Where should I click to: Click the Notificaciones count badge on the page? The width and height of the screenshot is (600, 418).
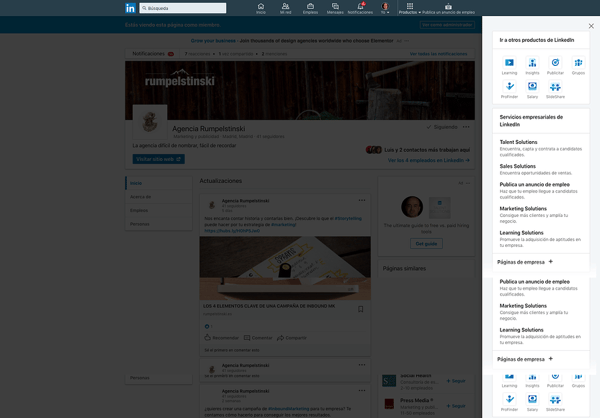click(171, 54)
